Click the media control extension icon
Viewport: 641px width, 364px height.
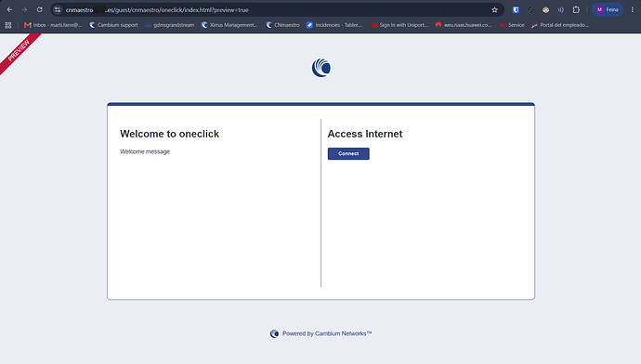click(561, 10)
